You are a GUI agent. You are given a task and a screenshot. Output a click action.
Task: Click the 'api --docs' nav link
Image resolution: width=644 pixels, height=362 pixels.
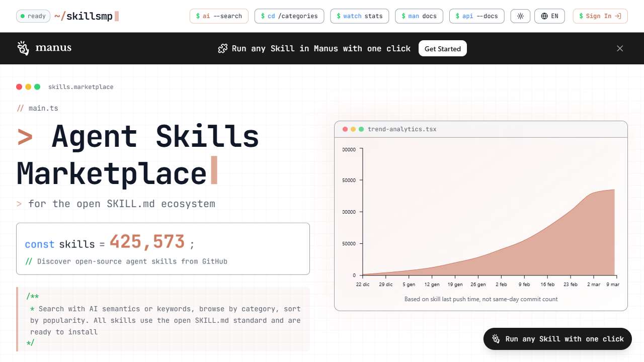(x=476, y=16)
